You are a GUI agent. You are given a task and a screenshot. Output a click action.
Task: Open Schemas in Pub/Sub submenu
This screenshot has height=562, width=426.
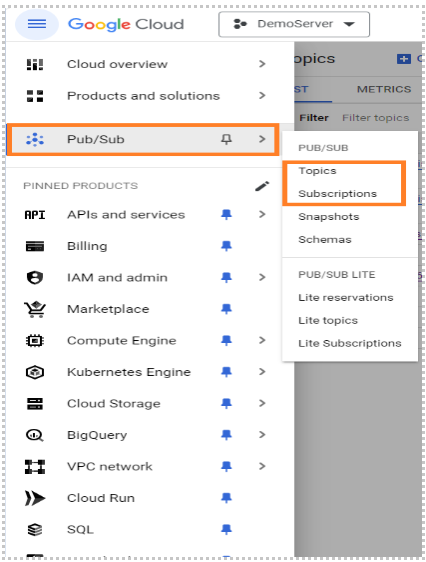coord(325,239)
